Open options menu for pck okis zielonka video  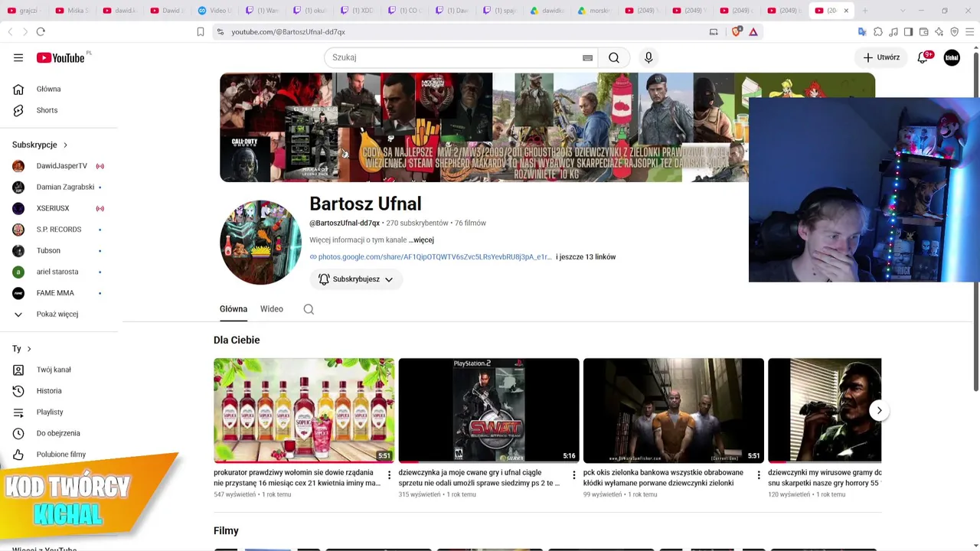[x=759, y=475]
